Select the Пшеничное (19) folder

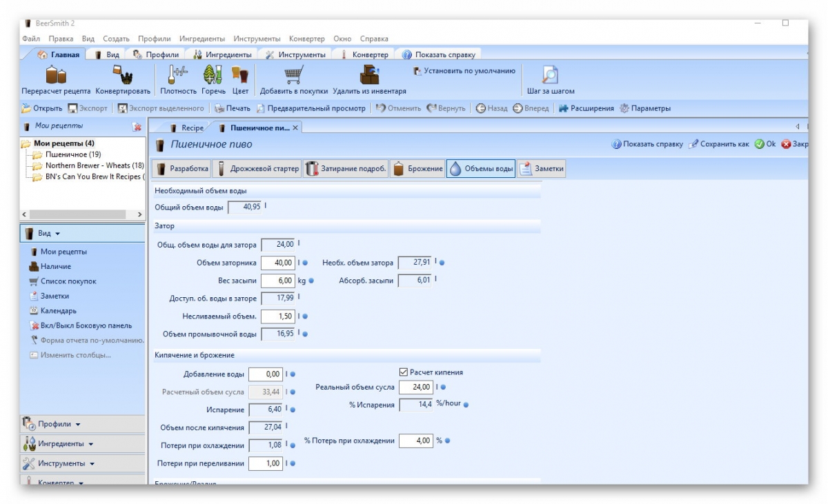68,154
